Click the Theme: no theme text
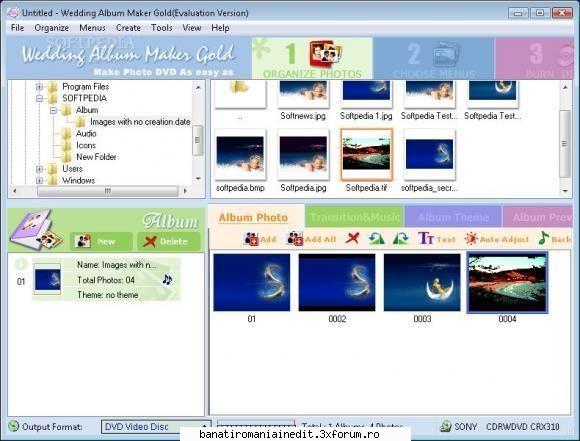The height and width of the screenshot is (441, 580). 108,295
